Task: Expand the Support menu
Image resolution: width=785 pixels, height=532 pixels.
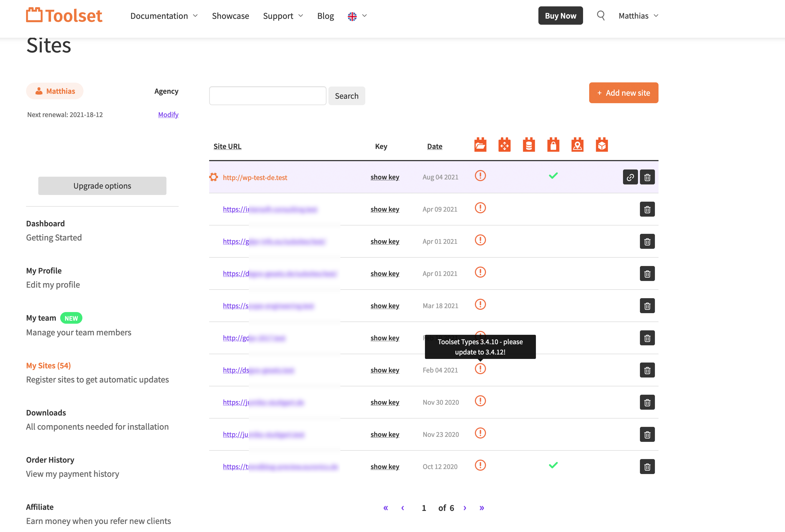Action: pos(283,16)
